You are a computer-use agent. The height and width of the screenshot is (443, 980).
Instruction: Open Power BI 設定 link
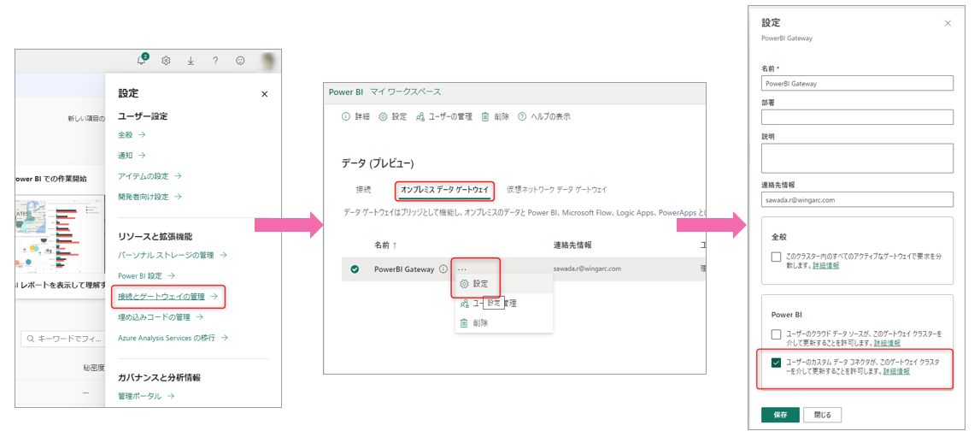click(x=146, y=276)
